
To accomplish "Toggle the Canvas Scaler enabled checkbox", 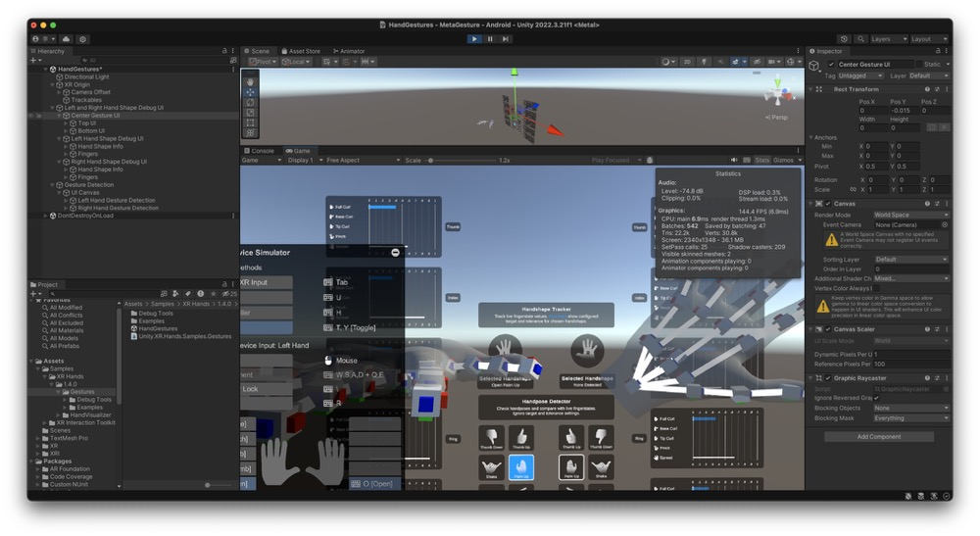I will pos(828,329).
